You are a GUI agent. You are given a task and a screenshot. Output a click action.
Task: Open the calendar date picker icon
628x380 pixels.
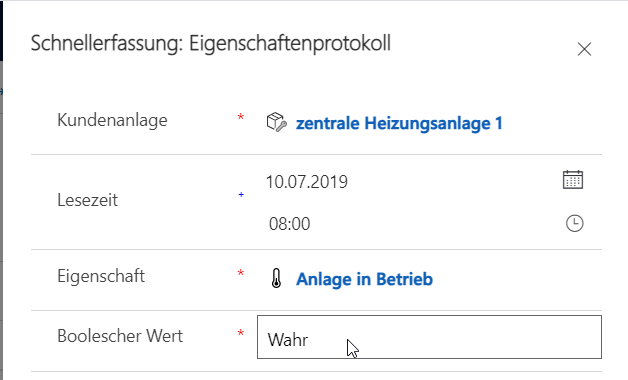[573, 179]
